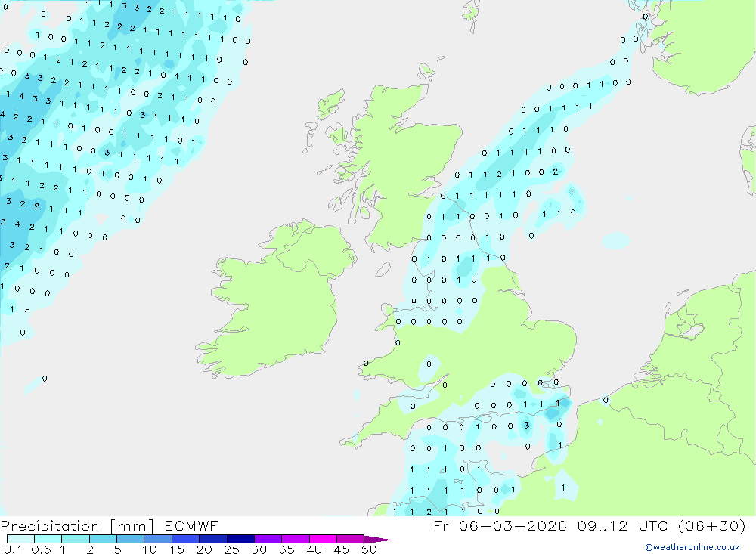
Task: Click the lightest 0.1–0.5 mm legend swatch
Action: (20, 539)
